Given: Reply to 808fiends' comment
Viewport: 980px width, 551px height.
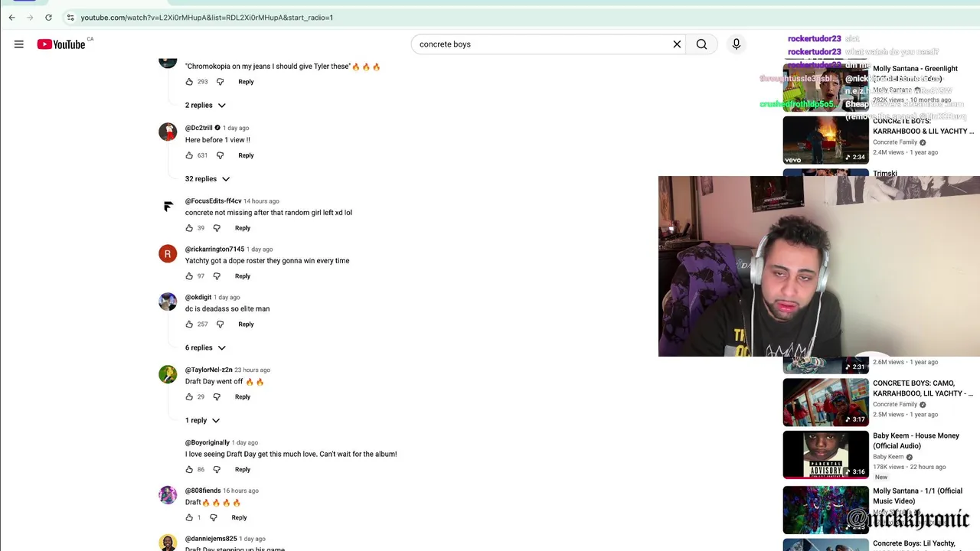Looking at the screenshot, I should pyautogui.click(x=239, y=518).
